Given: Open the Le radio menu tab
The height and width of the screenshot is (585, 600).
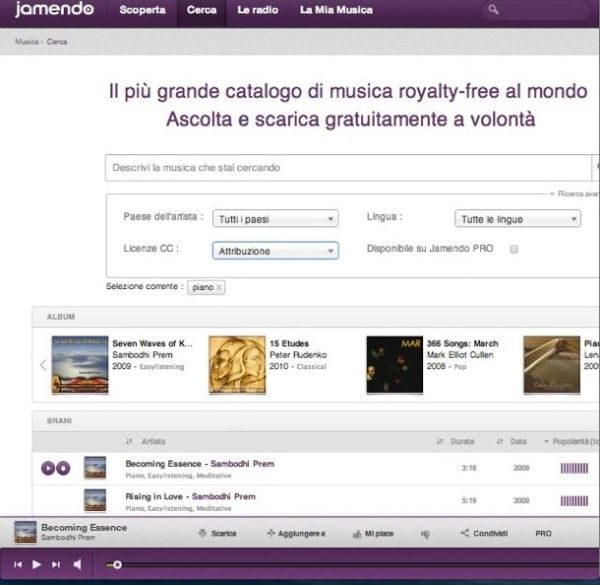Looking at the screenshot, I should 258,11.
